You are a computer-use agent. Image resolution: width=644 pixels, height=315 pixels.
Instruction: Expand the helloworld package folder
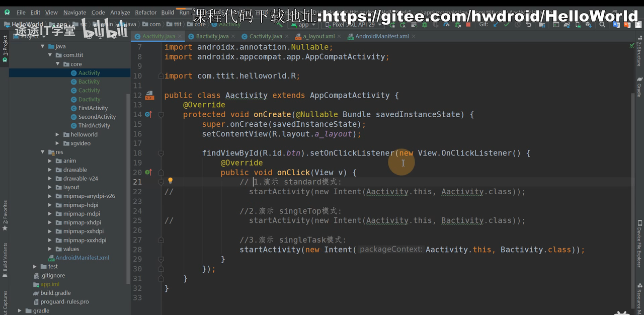58,135
